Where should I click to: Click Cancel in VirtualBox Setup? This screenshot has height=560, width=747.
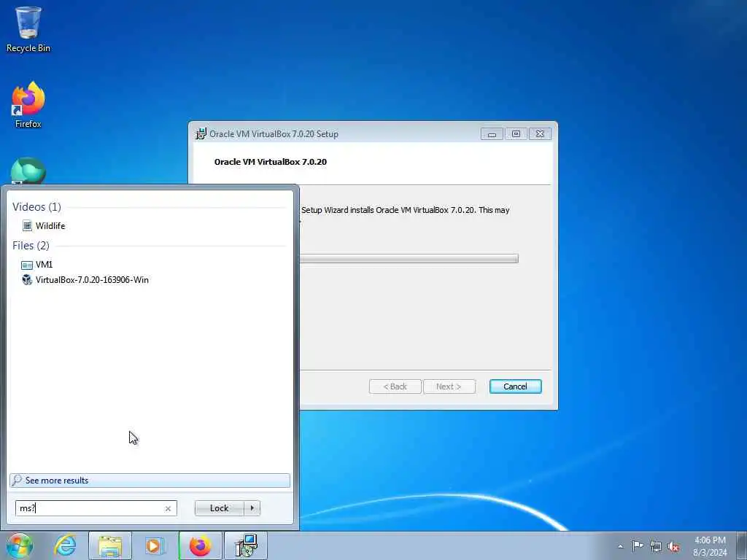point(515,386)
